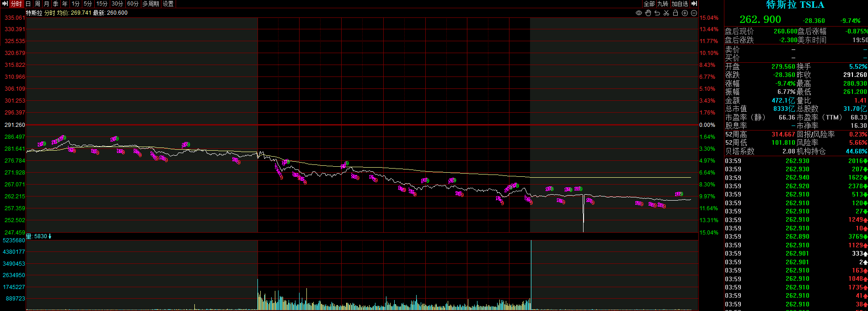Image resolution: width=868 pixels, height=311 pixels.
Task: Click the 机构持仓 value 44.68%
Action: pyautogui.click(x=857, y=151)
